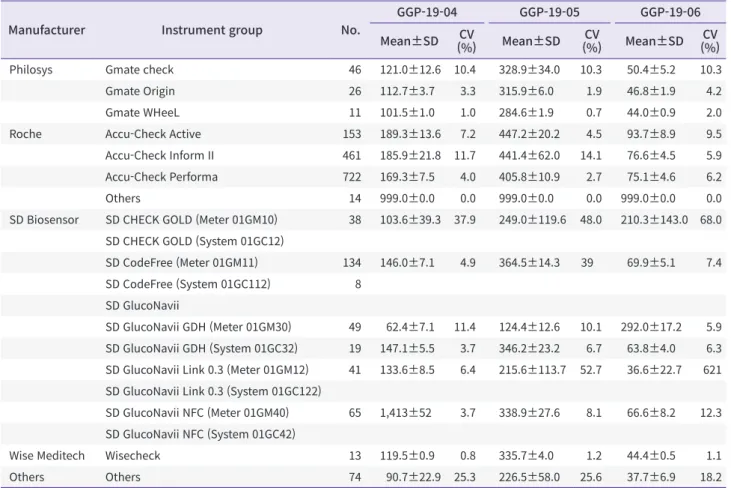
Task: Select the count 74 in Others row
Action: pos(355,477)
